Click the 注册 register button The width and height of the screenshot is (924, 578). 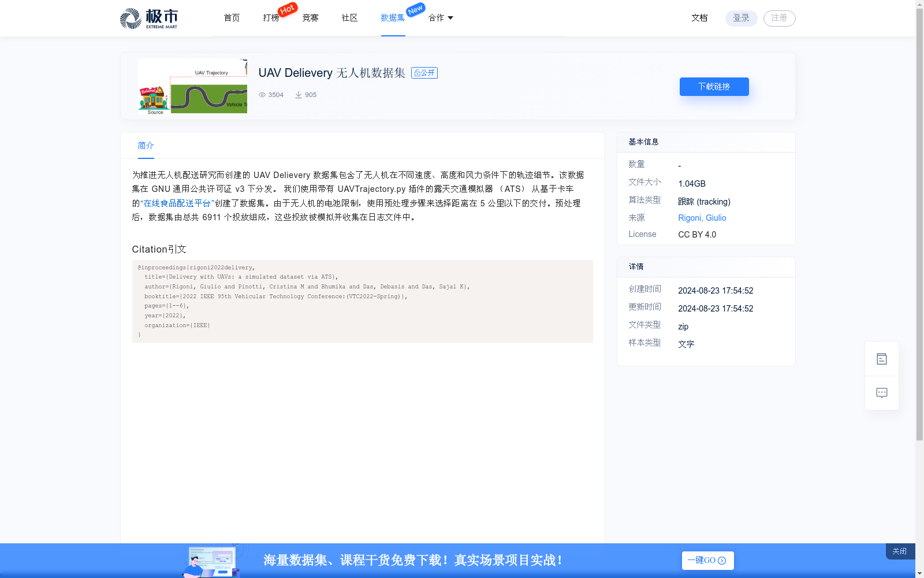tap(779, 18)
